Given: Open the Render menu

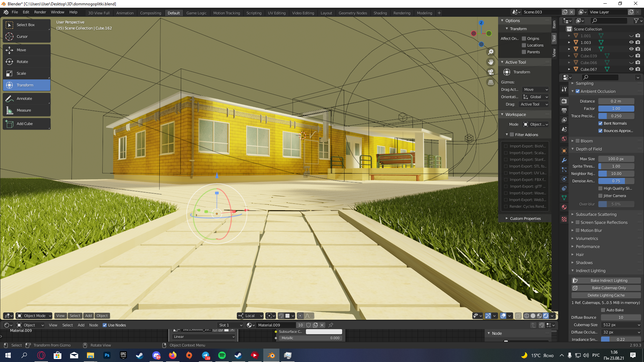Looking at the screenshot, I should (x=40, y=12).
